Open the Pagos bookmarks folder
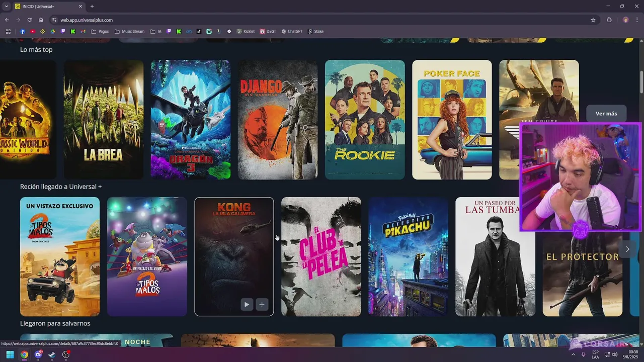This screenshot has width=644, height=362. tap(100, 31)
